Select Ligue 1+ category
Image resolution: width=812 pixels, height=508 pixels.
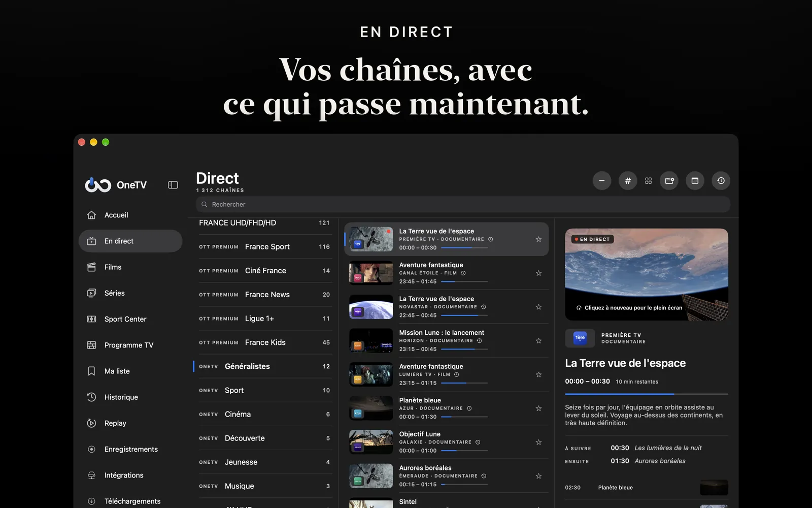264,319
